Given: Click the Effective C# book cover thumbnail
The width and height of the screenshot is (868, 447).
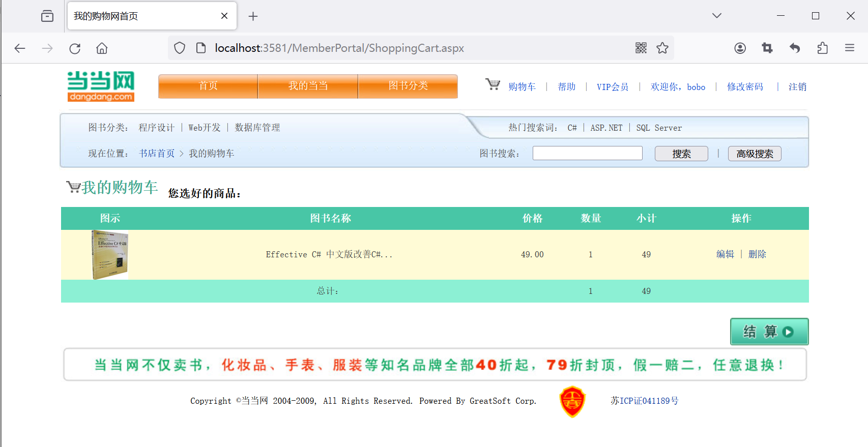Looking at the screenshot, I should (x=110, y=254).
